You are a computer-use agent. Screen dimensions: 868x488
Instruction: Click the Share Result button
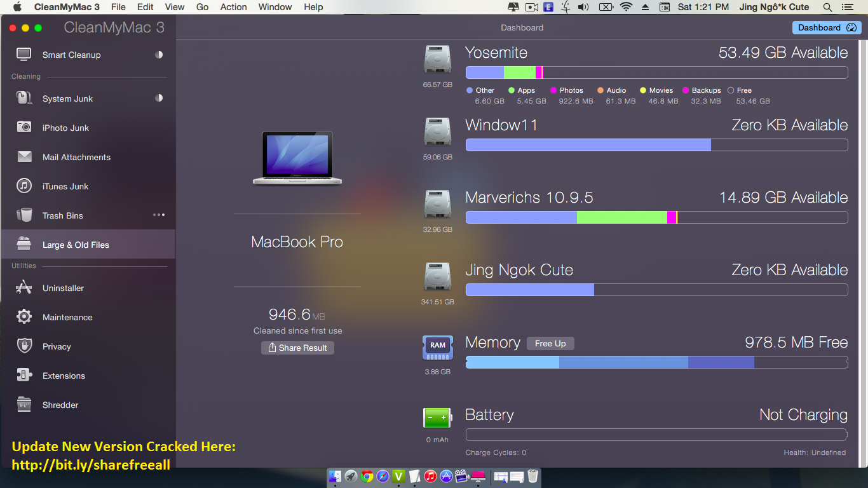(x=297, y=348)
